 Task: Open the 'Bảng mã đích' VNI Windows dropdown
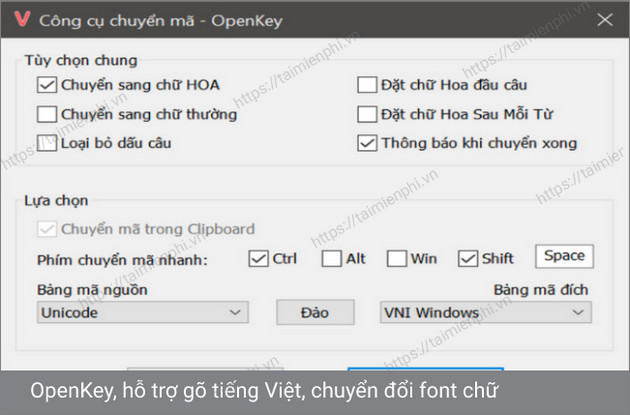click(486, 313)
